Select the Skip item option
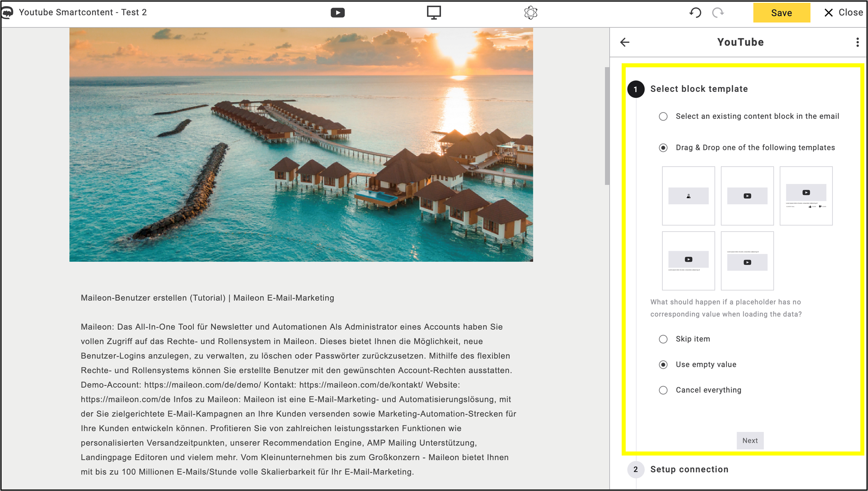 (663, 339)
